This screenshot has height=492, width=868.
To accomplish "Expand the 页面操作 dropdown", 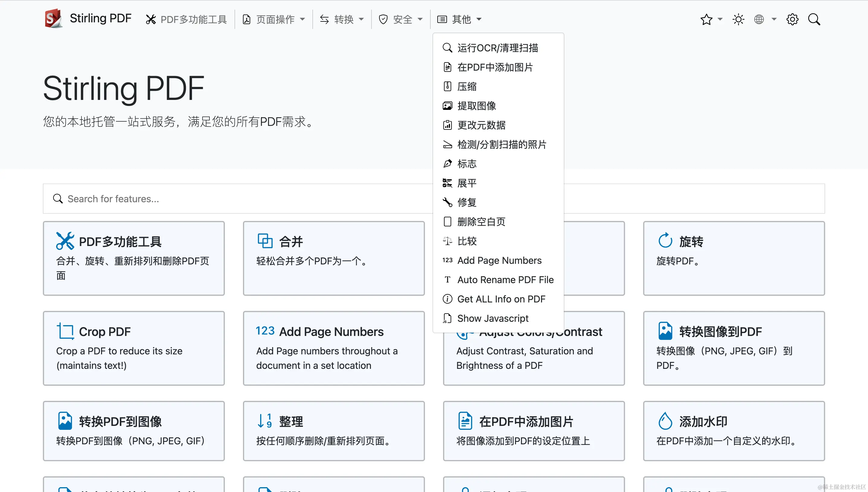I will point(274,19).
